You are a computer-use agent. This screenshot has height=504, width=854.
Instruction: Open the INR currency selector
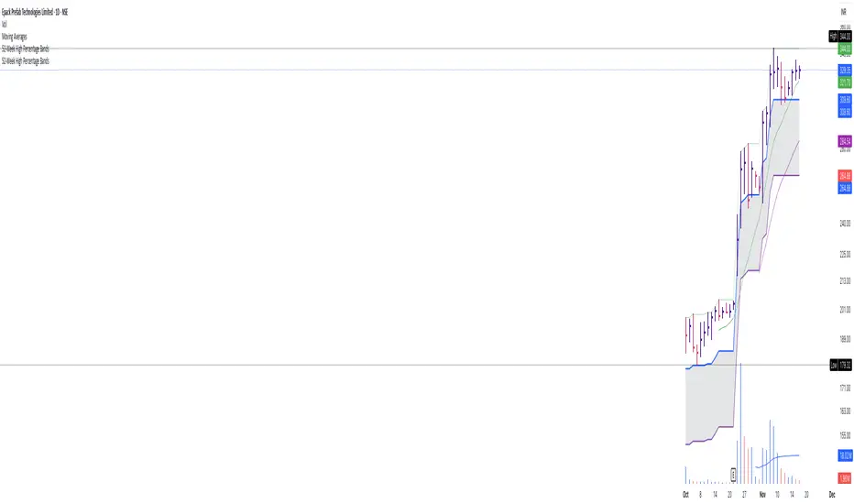(841, 13)
